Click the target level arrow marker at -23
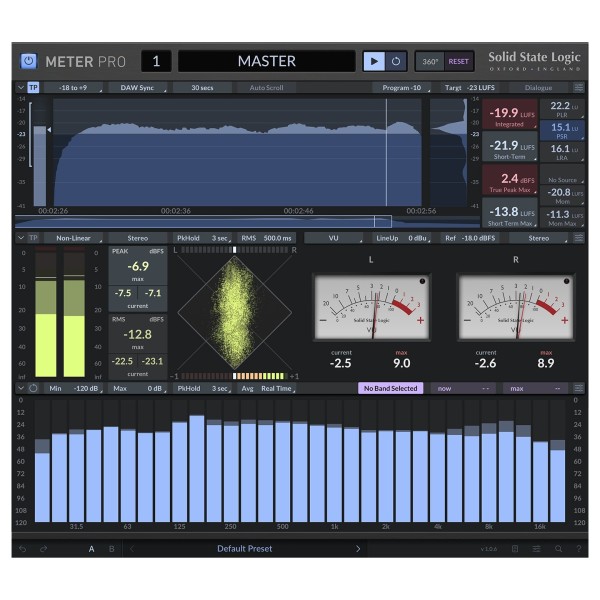The height and width of the screenshot is (600, 600). tap(49, 130)
